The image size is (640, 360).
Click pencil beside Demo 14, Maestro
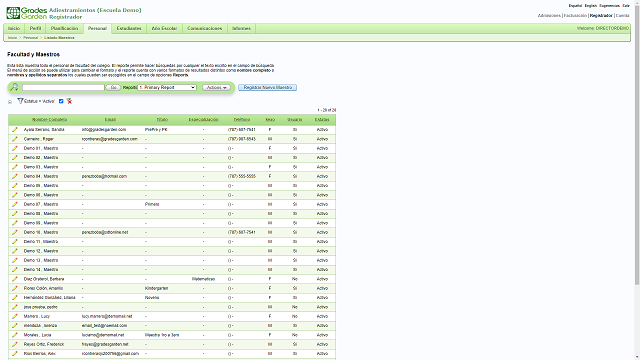[15, 269]
